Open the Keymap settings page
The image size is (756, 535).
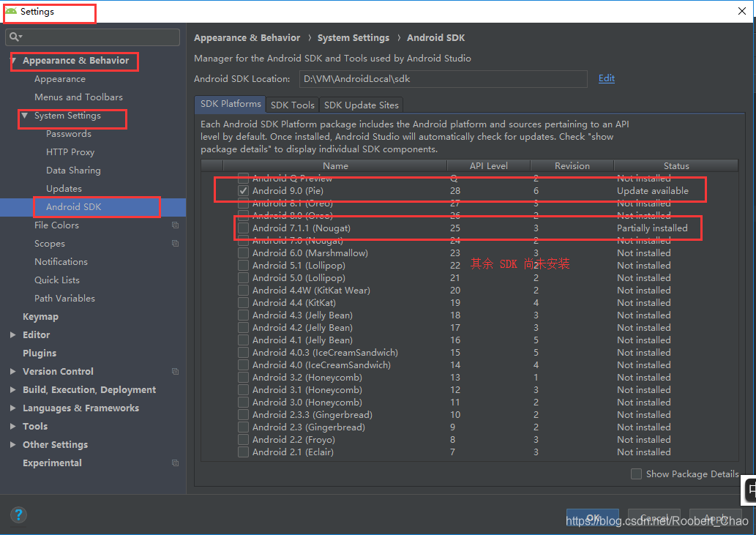click(x=40, y=317)
